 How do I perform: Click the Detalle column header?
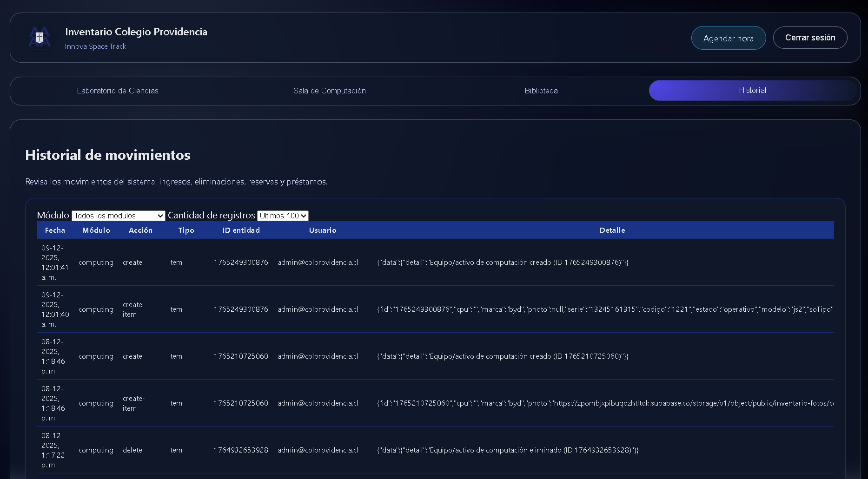click(612, 230)
